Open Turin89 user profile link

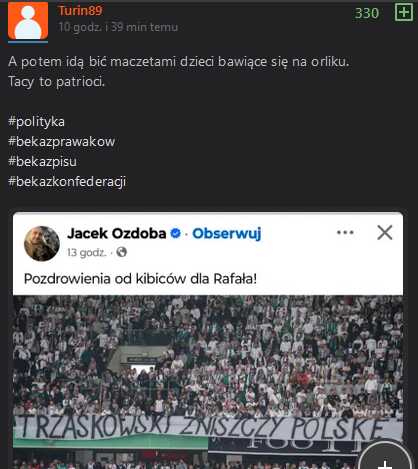tap(80, 11)
